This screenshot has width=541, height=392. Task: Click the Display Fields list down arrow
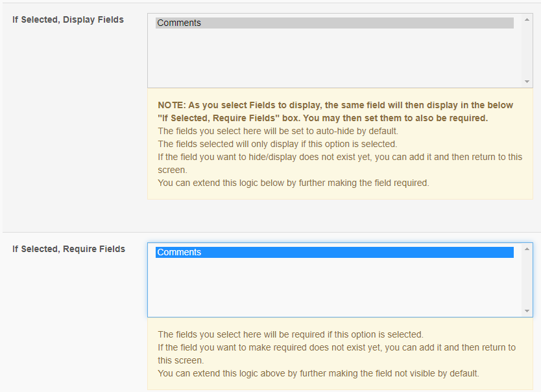pos(527,82)
